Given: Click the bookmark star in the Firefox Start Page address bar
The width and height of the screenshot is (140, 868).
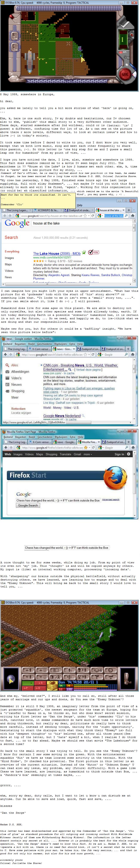Looking at the screenshot, I should click(86, 448).
